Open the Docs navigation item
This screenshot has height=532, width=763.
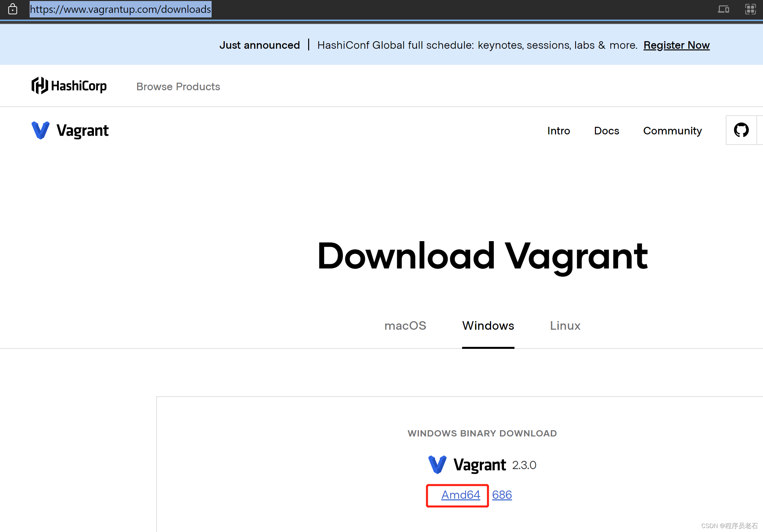606,131
